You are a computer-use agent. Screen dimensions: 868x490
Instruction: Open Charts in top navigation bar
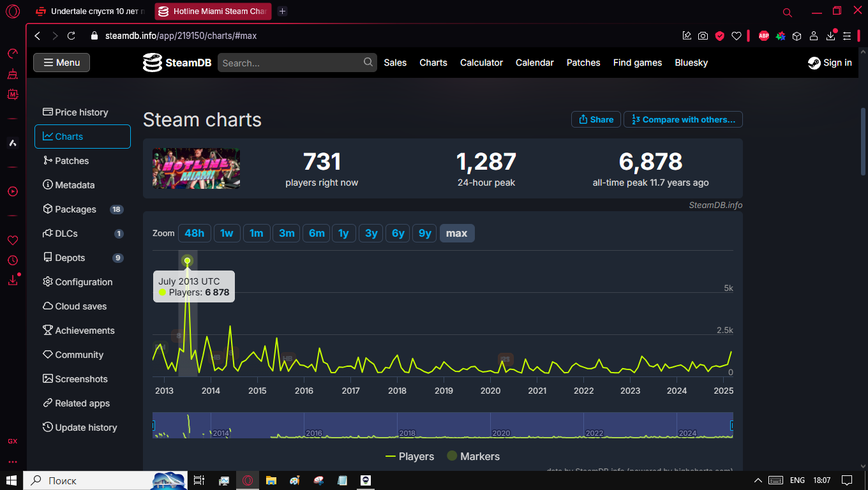tap(433, 63)
